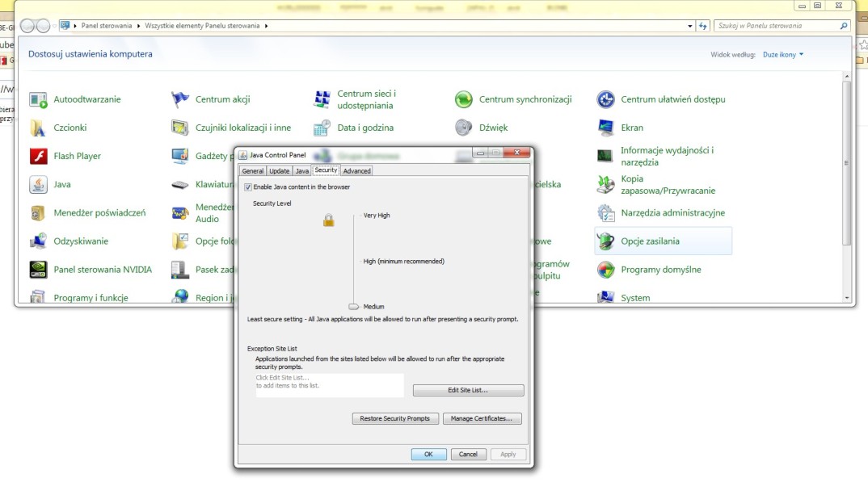Uncheck Enable Java content in the browser

[248, 187]
